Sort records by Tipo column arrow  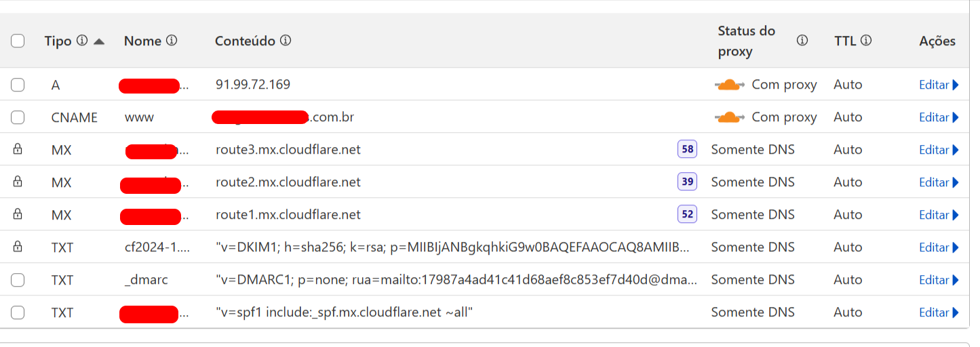tap(99, 41)
